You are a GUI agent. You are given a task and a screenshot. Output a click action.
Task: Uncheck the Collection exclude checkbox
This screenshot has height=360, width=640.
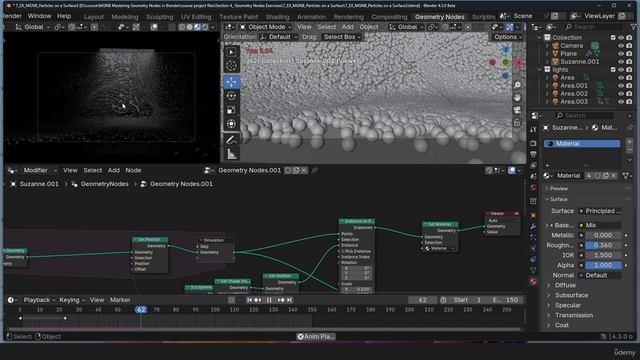[613, 38]
